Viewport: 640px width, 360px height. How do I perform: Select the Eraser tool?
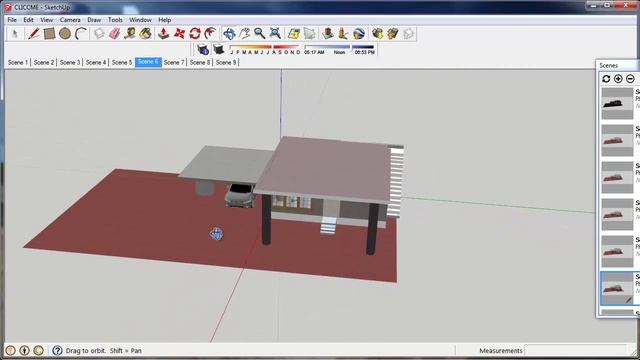coord(114,34)
